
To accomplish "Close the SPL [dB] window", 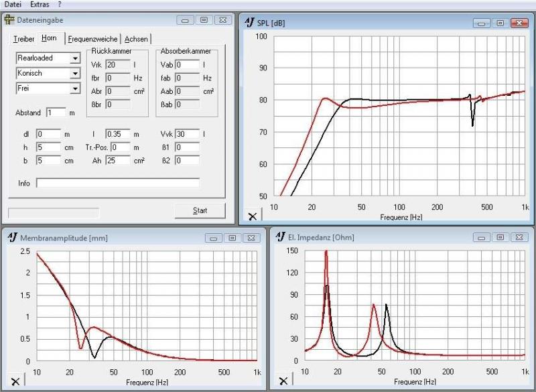I will click(x=519, y=23).
